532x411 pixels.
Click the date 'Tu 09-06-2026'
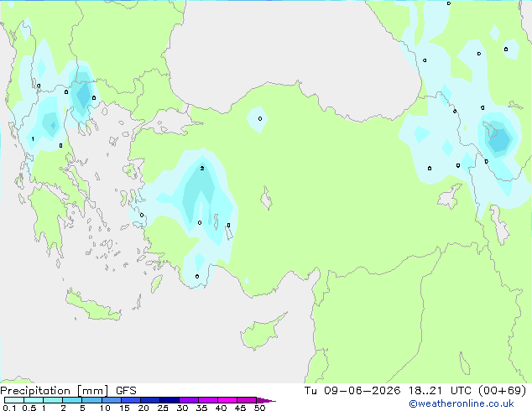coord(352,391)
